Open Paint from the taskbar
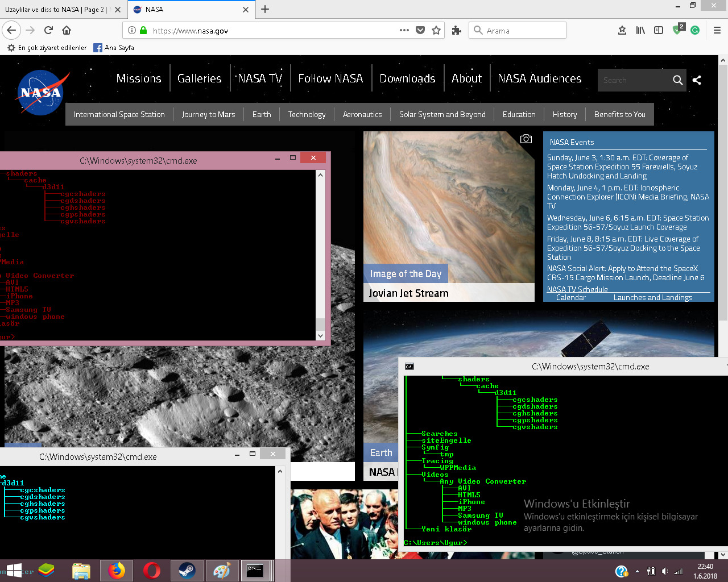The width and height of the screenshot is (728, 582). click(222, 571)
